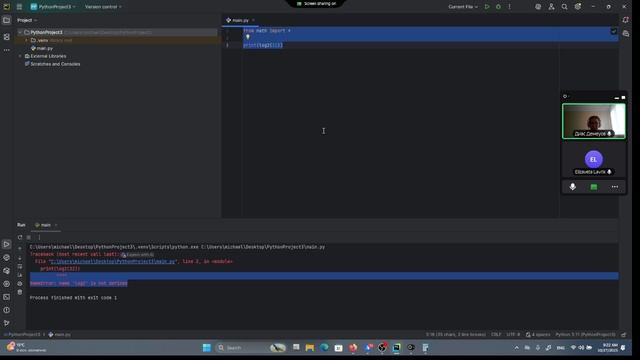Click the print icon in the Run console
Image resolution: width=640 pixels, height=360 pixels.
tap(20, 284)
